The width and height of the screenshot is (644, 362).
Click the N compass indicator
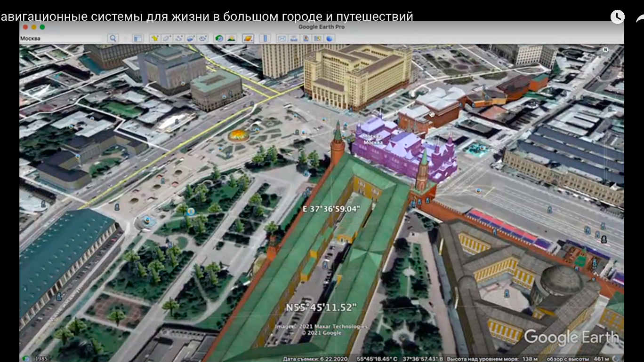(x=605, y=49)
